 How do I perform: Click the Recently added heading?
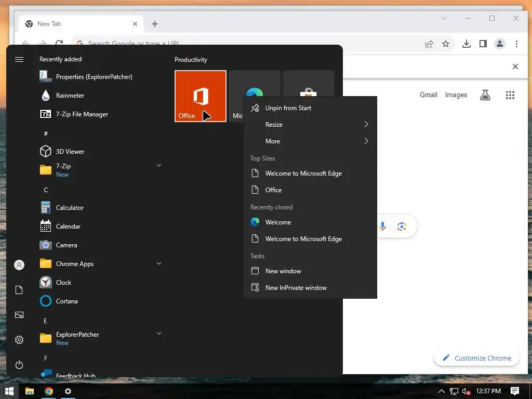pos(60,59)
